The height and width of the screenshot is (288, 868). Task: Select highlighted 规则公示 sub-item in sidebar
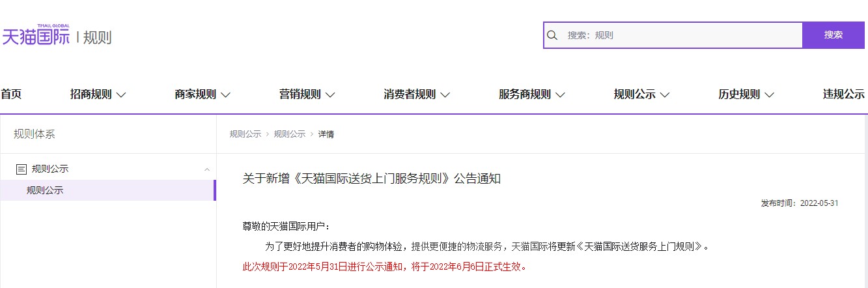tap(108, 190)
